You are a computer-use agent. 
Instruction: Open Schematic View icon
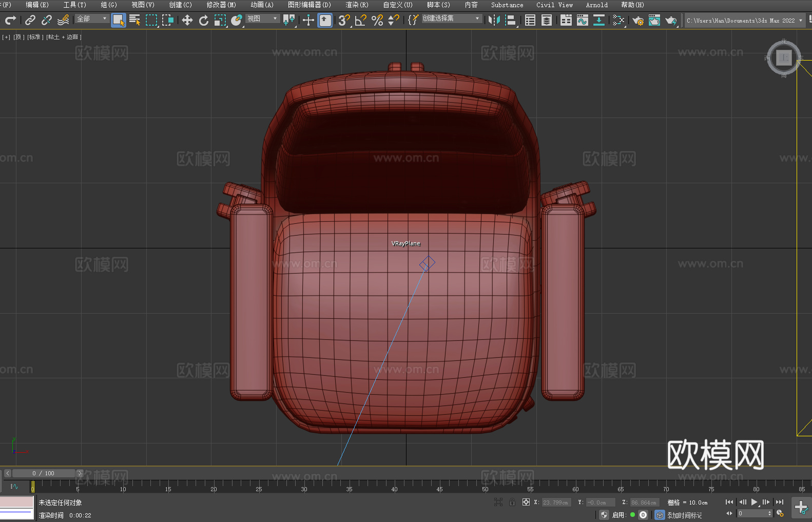(599, 20)
